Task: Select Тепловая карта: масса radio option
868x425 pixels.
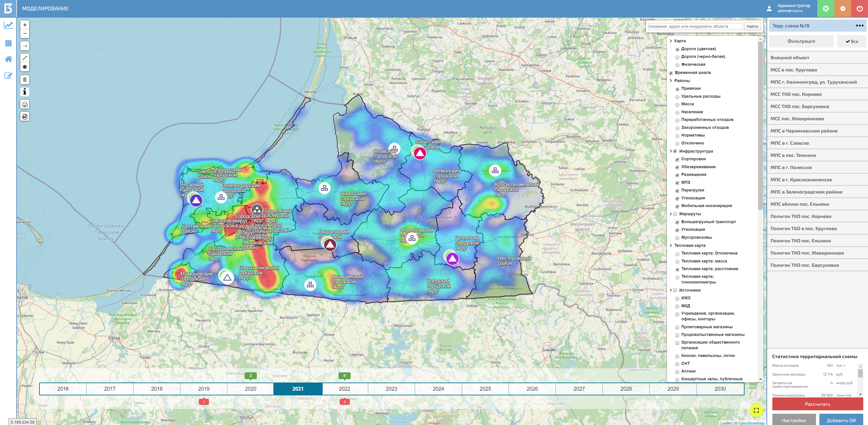Action: tap(677, 262)
